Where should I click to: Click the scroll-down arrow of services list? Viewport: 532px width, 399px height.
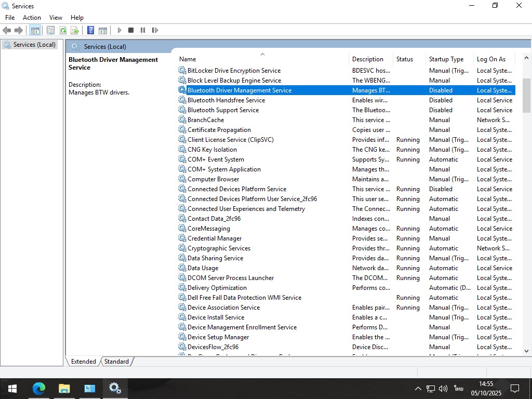[526, 351]
